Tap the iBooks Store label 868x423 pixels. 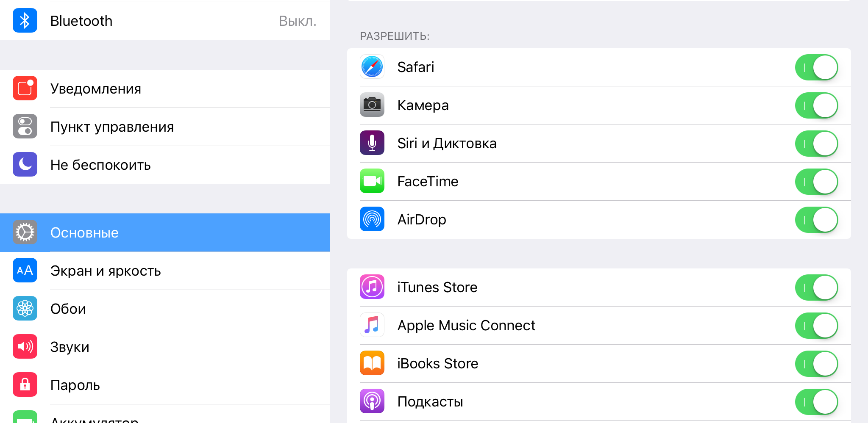pos(438,363)
